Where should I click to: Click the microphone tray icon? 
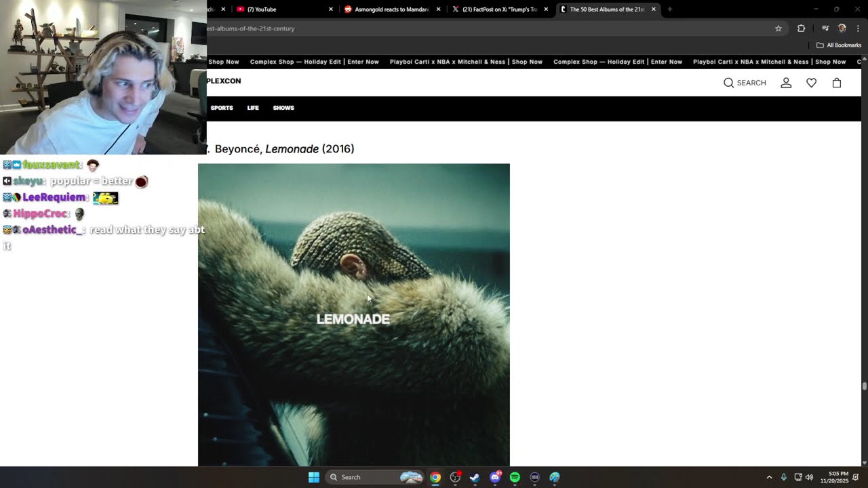784,477
